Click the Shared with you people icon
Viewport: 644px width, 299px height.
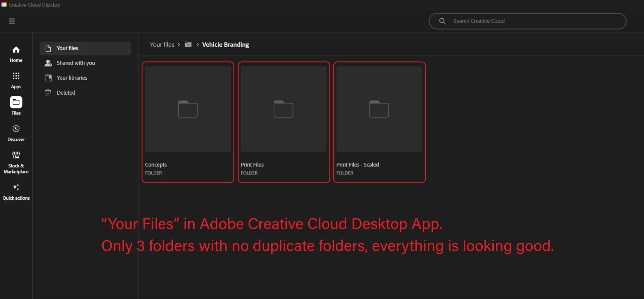(48, 63)
